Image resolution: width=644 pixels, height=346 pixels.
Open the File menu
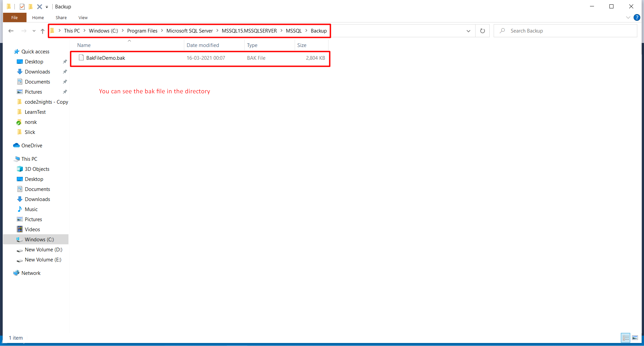pyautogui.click(x=14, y=17)
